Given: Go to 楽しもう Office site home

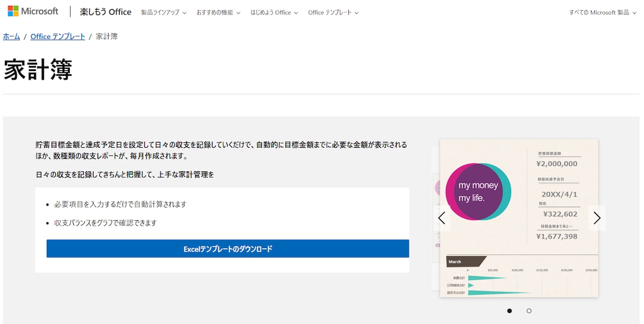Looking at the screenshot, I should [105, 12].
